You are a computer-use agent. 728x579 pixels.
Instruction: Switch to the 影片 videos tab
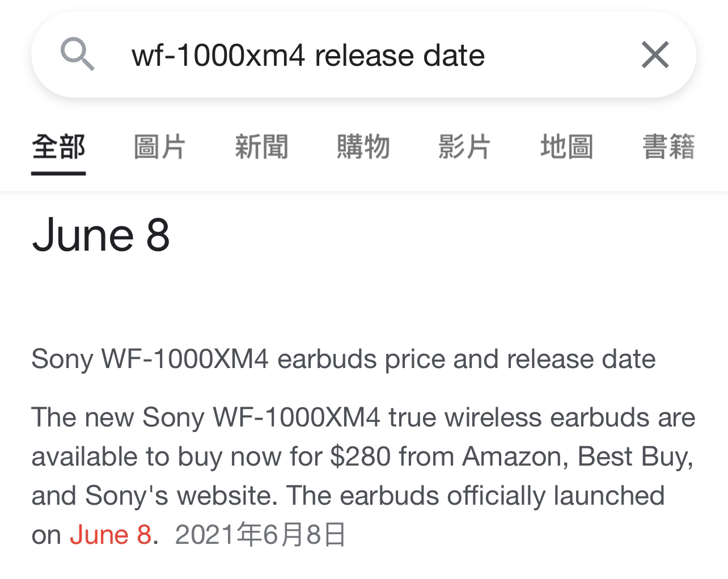(x=465, y=147)
